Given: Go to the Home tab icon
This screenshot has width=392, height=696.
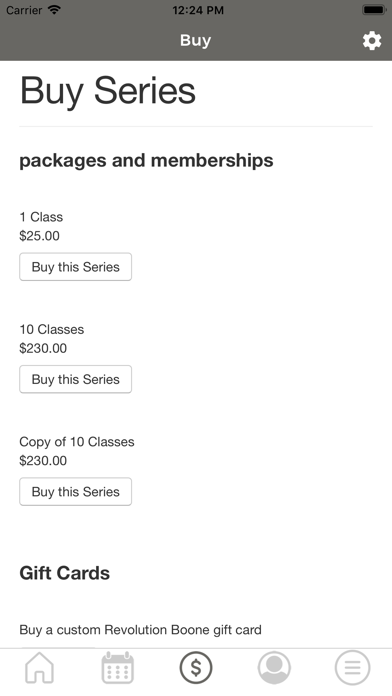Looking at the screenshot, I should [40, 668].
